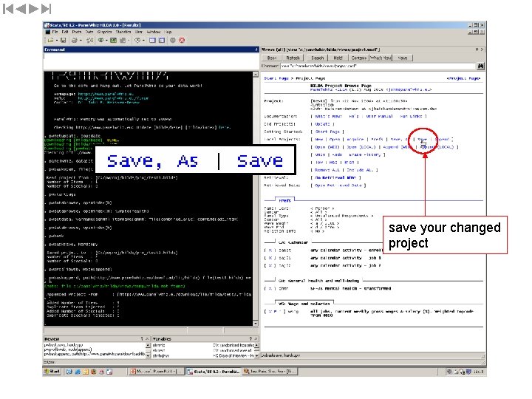Click the Results window scroll-down arrow
This screenshot has width=532, height=399.
click(256, 324)
